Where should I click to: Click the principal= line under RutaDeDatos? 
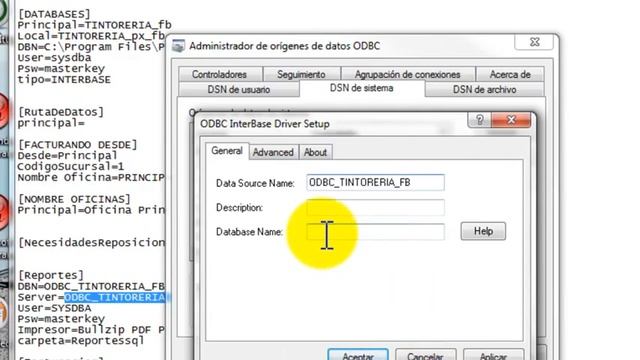[51, 123]
